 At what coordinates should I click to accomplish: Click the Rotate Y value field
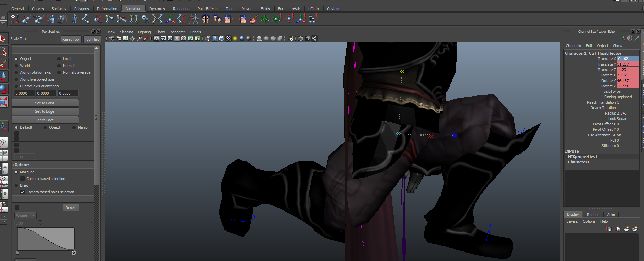click(x=628, y=81)
